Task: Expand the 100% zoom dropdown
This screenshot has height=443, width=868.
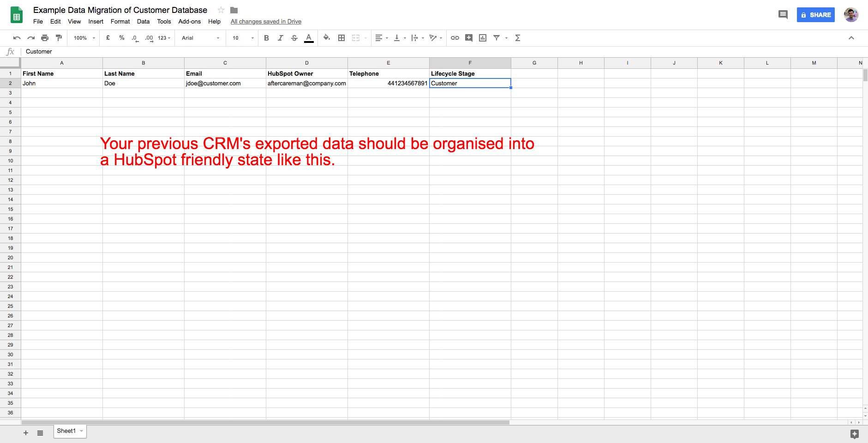Action: [x=84, y=38]
